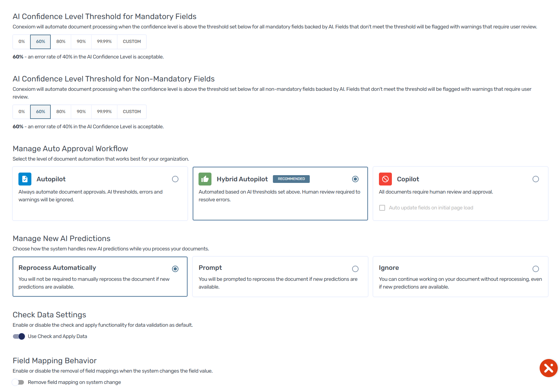Set mandatory fields threshold to 60%
Viewport: 560px width, 392px height.
pos(40,42)
